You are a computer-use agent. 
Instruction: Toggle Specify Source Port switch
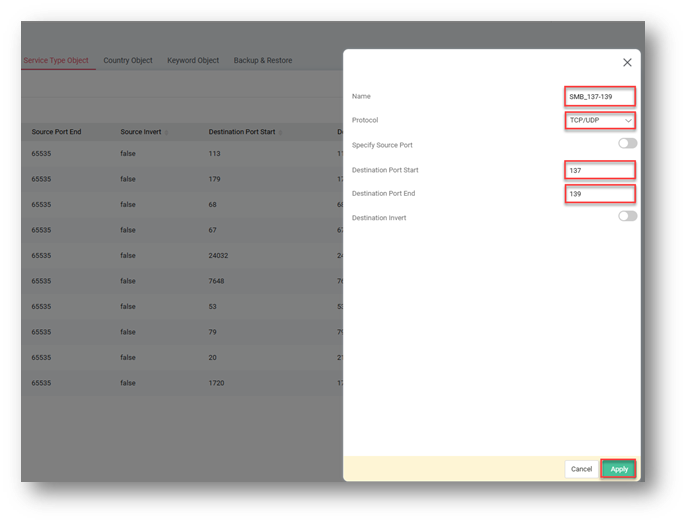point(627,144)
